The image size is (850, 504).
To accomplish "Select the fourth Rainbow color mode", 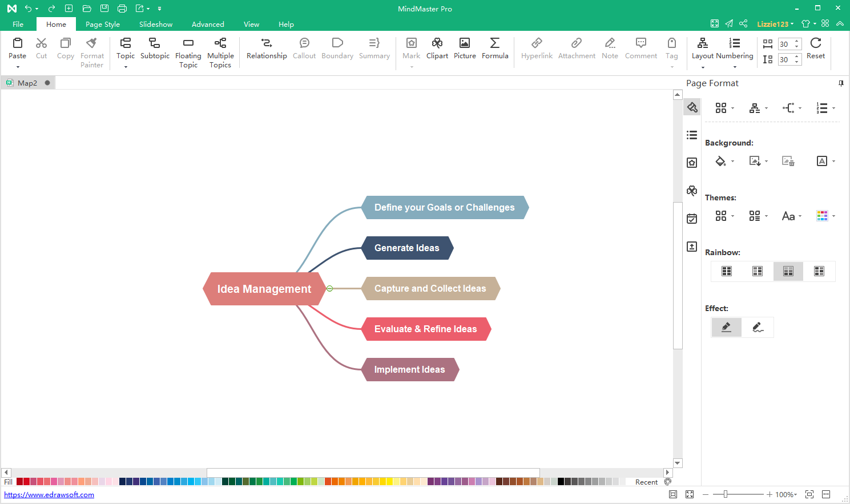I will [819, 271].
